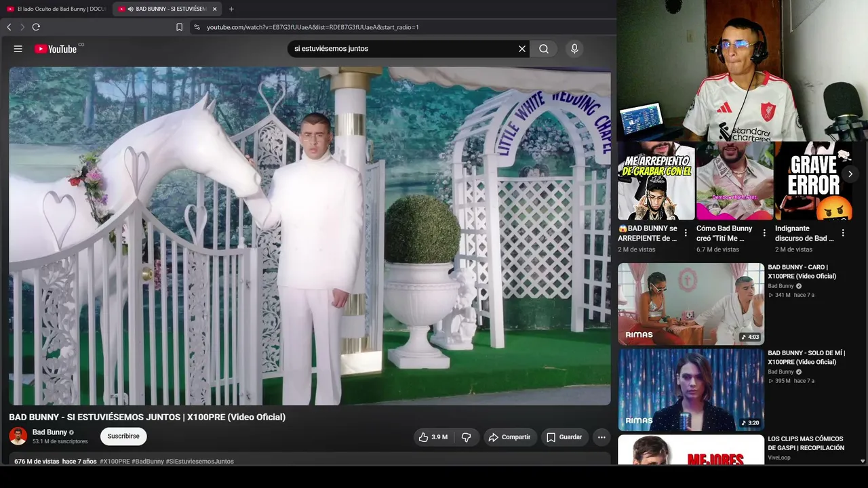Go to YouTube home via the logo
The image size is (868, 488).
point(56,49)
